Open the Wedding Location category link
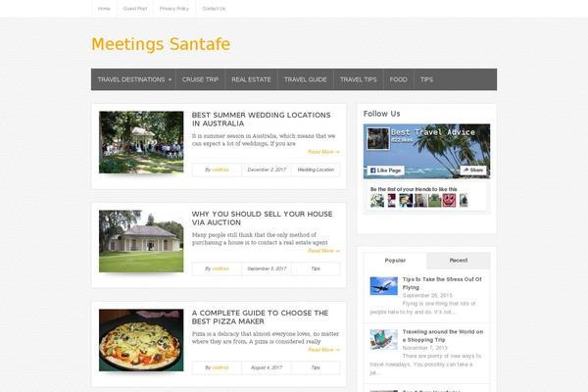Image resolution: width=588 pixels, height=392 pixels. [316, 170]
